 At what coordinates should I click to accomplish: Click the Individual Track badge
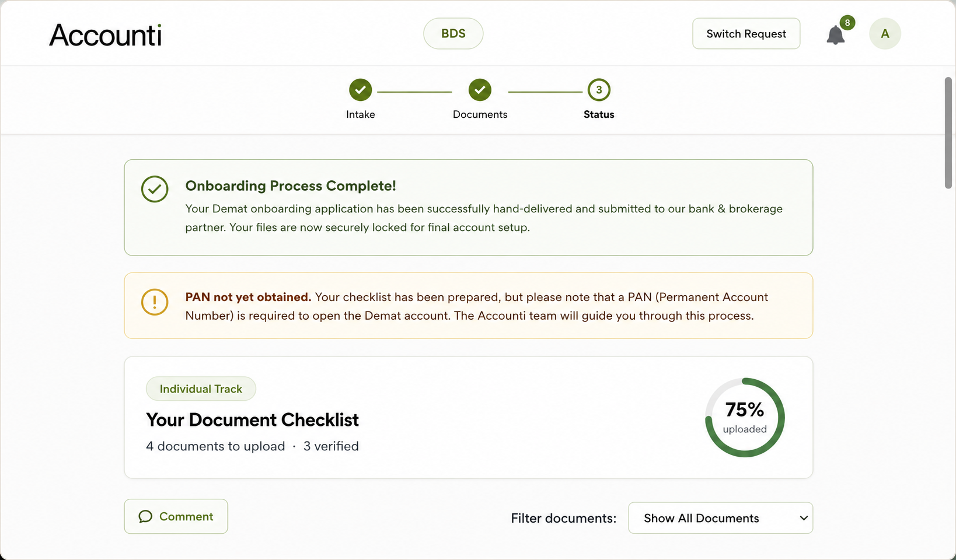201,388
